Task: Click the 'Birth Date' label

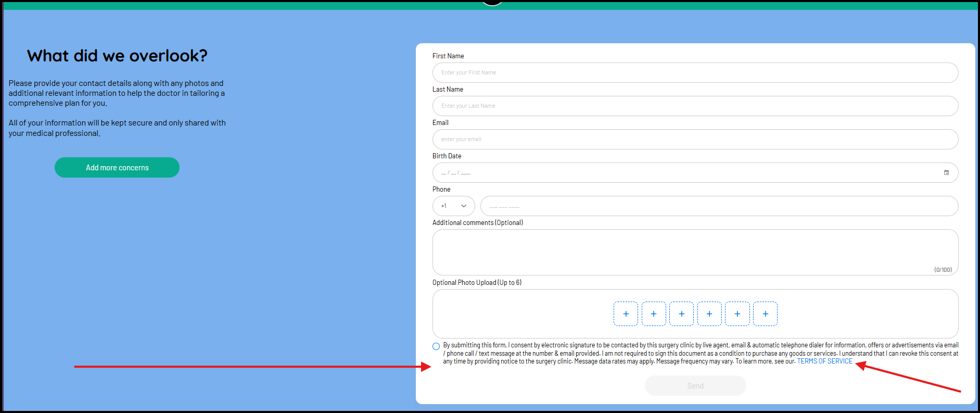Action: click(447, 156)
